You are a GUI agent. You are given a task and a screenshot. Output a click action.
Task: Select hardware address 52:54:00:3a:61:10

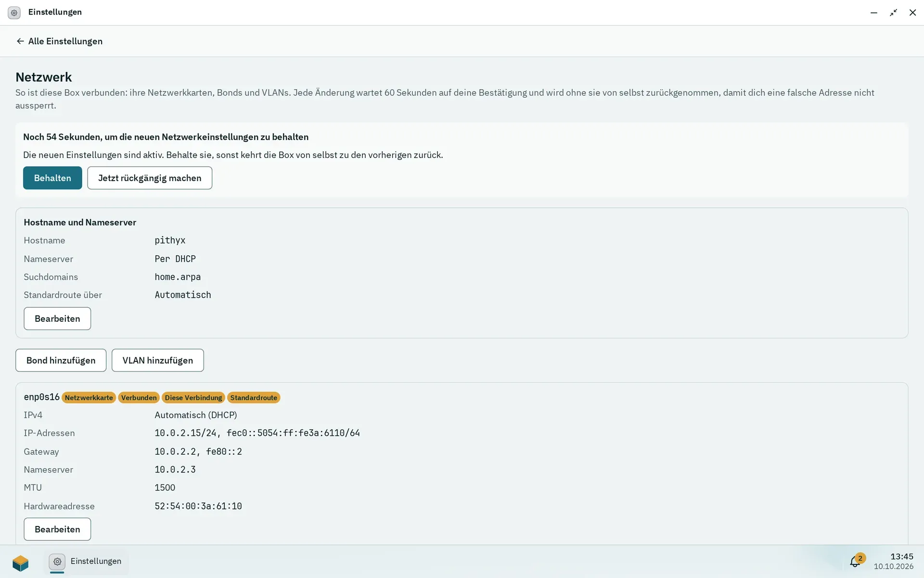pos(198,506)
